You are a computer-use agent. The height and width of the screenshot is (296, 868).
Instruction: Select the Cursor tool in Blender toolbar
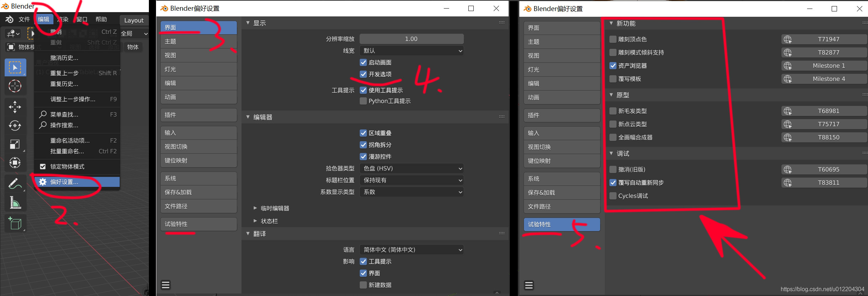pos(15,86)
